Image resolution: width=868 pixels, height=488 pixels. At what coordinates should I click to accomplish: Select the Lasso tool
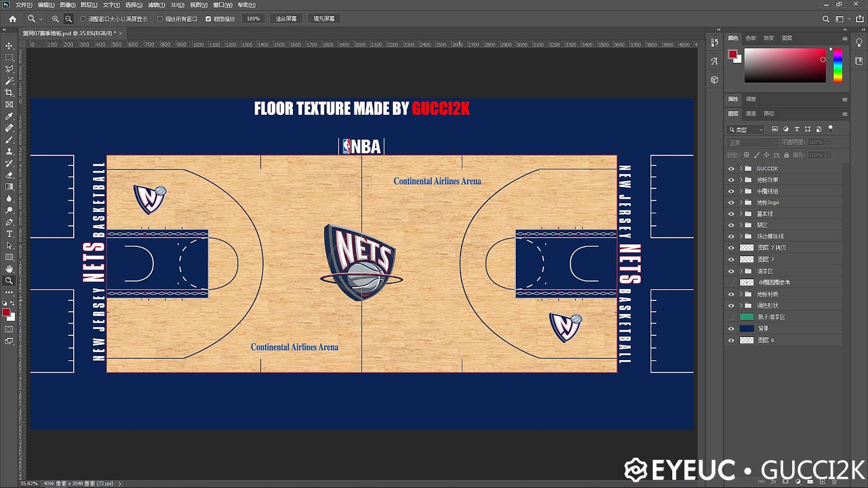(x=9, y=69)
